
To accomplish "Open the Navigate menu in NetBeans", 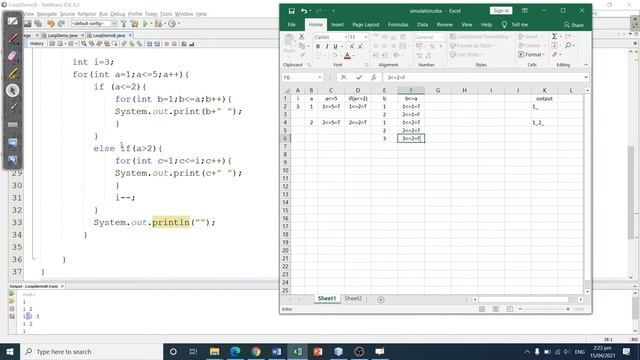I will click(47, 14).
